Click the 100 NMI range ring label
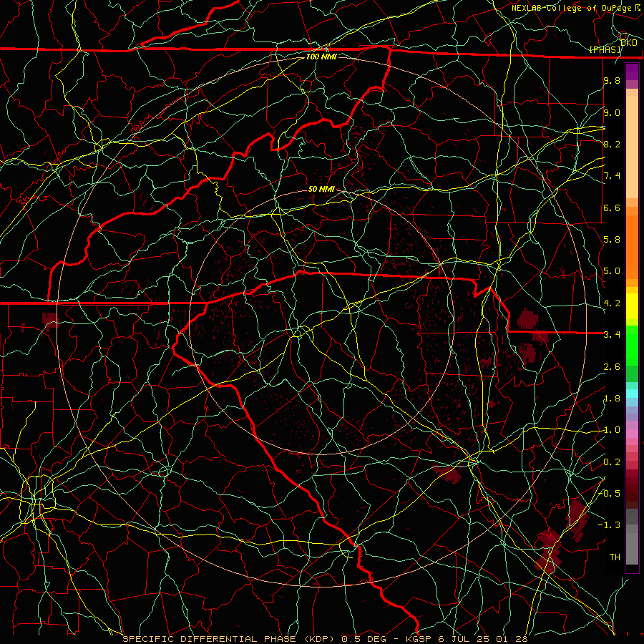Screen dimensions: 644x644 click(321, 57)
